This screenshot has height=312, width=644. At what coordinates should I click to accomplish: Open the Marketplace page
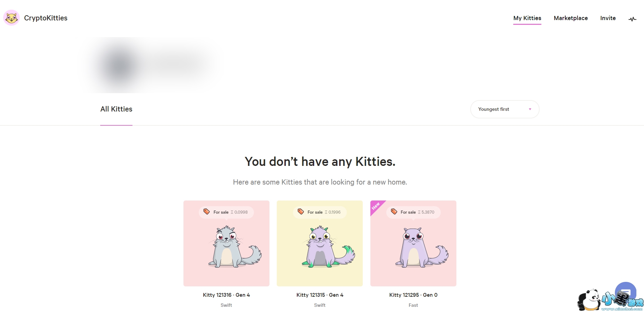tap(570, 18)
